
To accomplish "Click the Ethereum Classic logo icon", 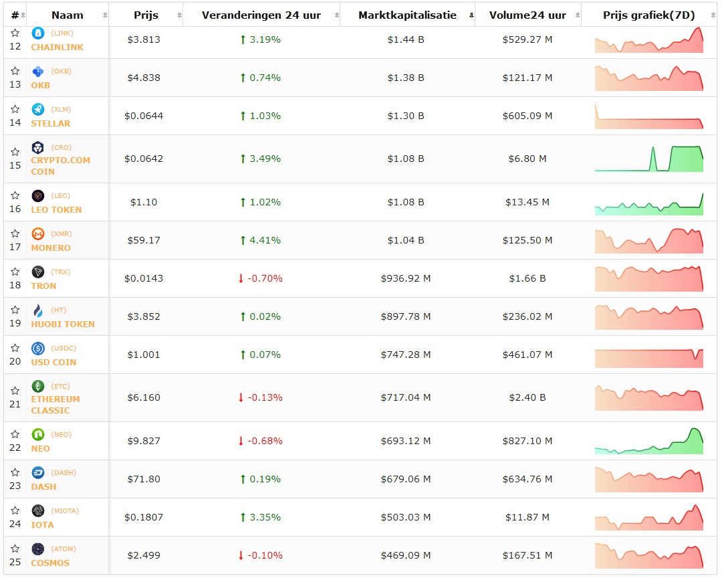I will pos(37,387).
